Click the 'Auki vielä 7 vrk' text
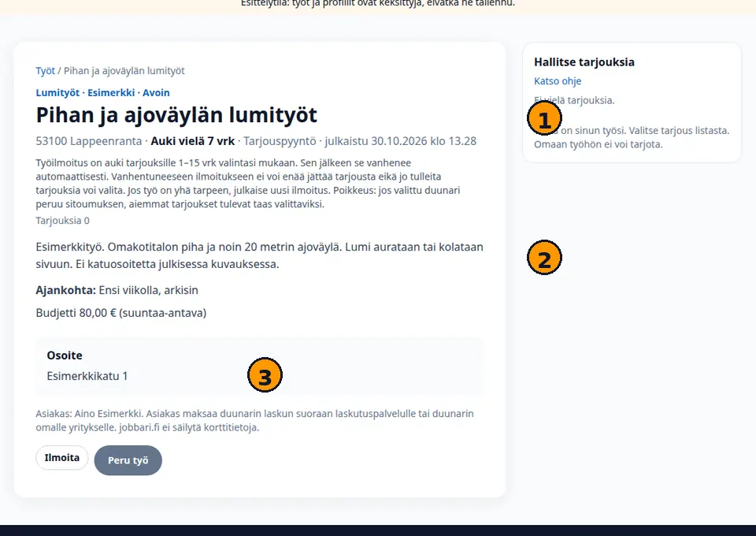The height and width of the screenshot is (536, 756). coord(193,141)
